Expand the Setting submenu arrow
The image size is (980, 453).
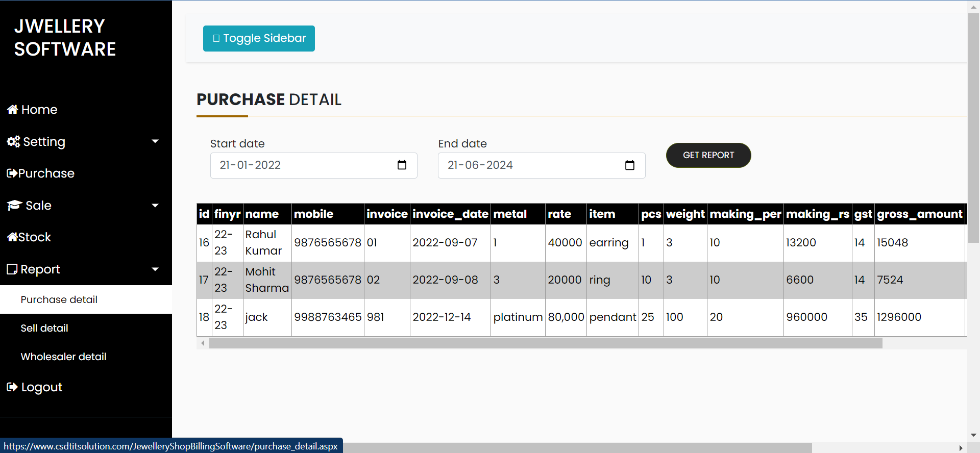155,141
